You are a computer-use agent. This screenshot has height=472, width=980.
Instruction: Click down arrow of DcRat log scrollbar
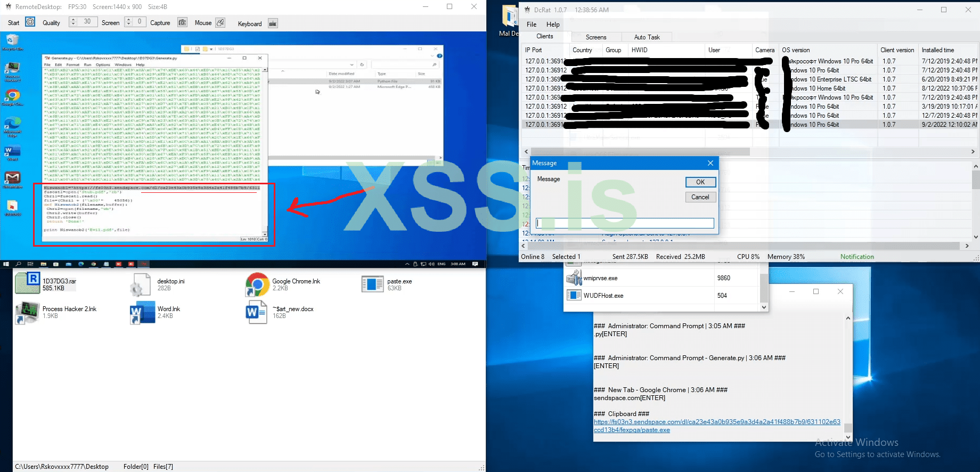pyautogui.click(x=976, y=237)
